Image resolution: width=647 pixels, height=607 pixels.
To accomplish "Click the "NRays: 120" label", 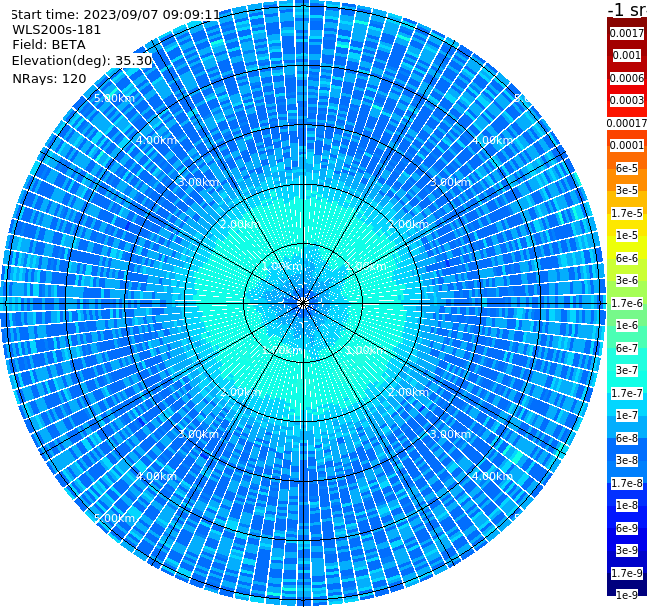I will tap(49, 78).
